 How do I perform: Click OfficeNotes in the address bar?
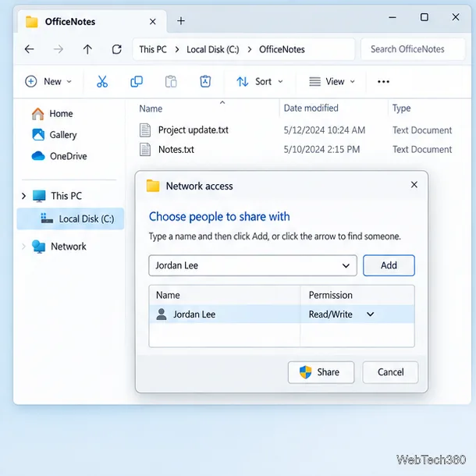pyautogui.click(x=282, y=49)
